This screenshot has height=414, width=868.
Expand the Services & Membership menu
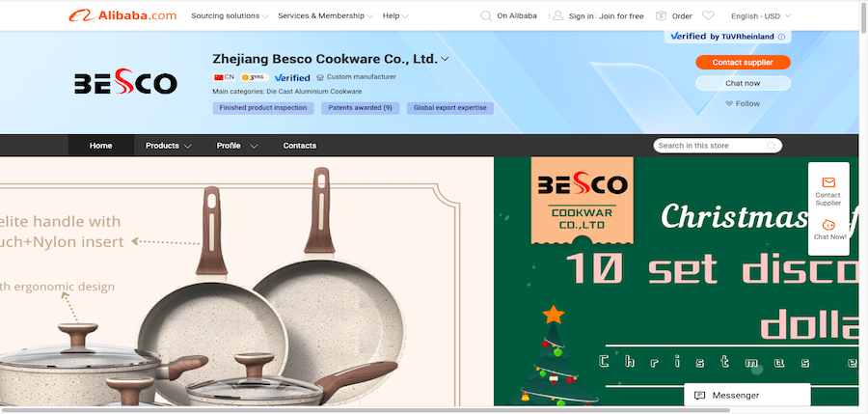pyautogui.click(x=326, y=16)
